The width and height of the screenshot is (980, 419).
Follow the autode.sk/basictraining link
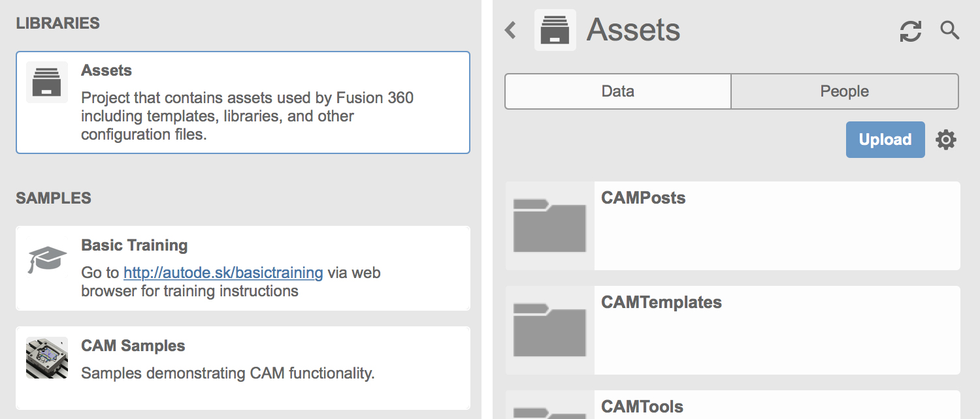point(222,272)
